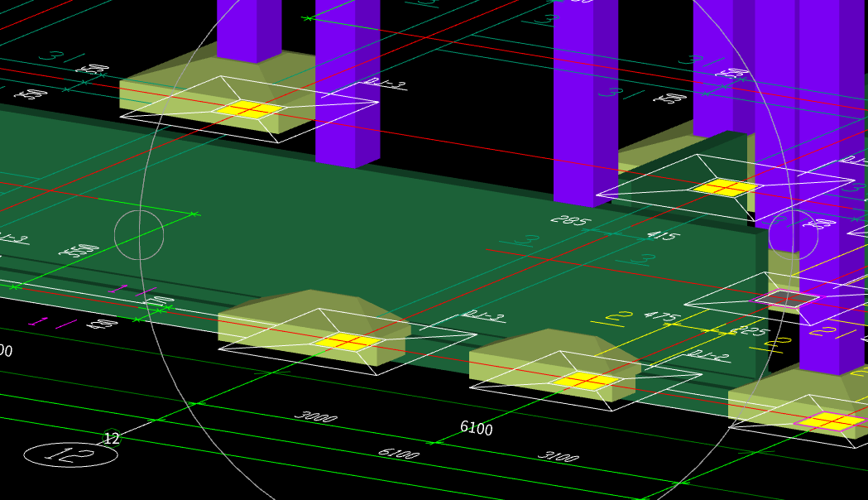The width and height of the screenshot is (868, 500).
Task: Click the magenta-outlined yellow column section
Action: 830,421
